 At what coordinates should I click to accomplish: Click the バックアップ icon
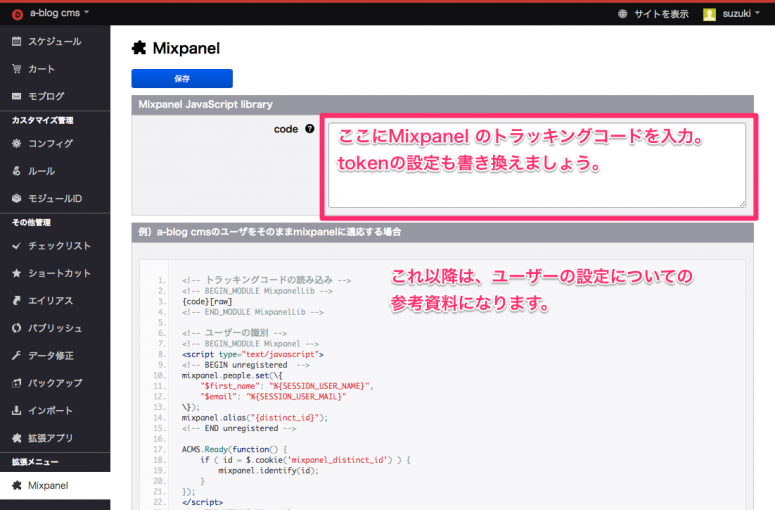pos(16,382)
